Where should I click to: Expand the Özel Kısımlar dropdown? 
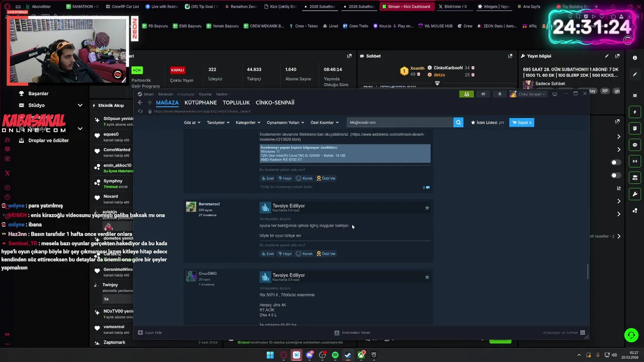coord(325,122)
